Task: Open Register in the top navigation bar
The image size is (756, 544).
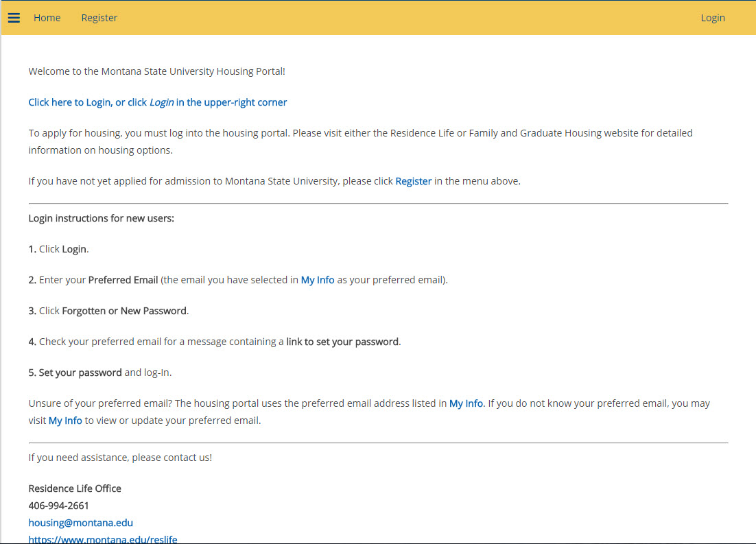Action: (99, 18)
